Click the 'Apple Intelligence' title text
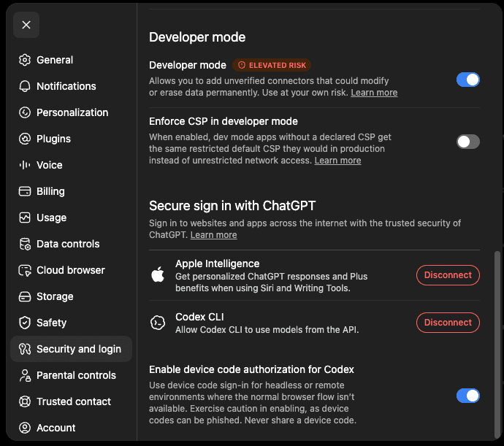 coord(217,264)
